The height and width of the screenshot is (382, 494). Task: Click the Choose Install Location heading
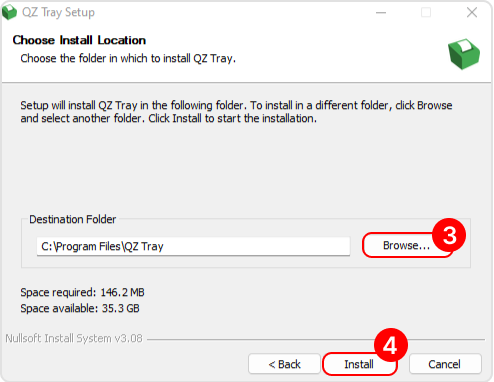click(79, 40)
